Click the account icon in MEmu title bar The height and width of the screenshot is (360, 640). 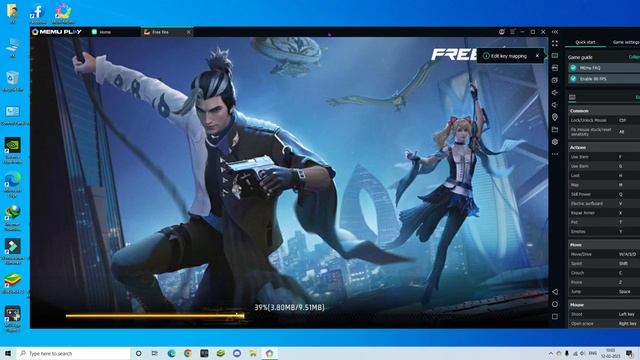tap(502, 32)
